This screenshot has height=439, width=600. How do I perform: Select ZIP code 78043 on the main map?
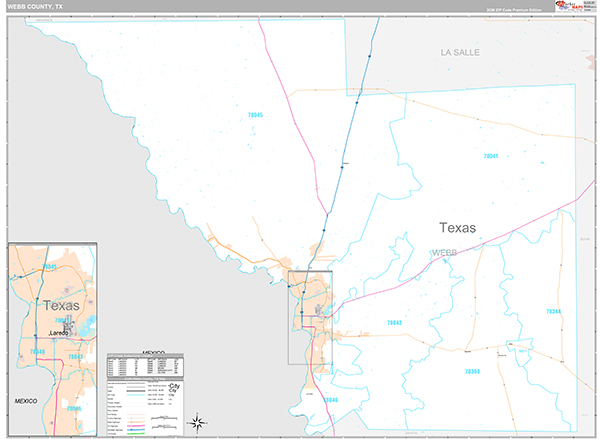pos(394,322)
